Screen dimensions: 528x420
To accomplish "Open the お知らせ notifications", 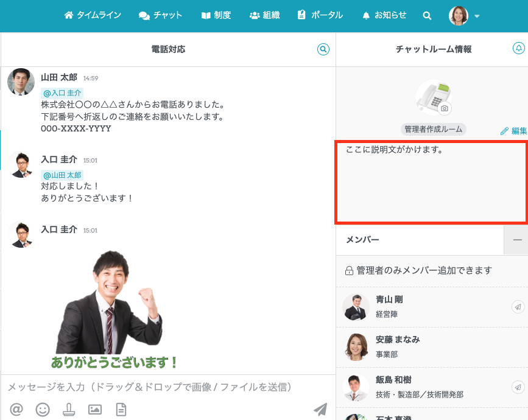I will tap(384, 16).
